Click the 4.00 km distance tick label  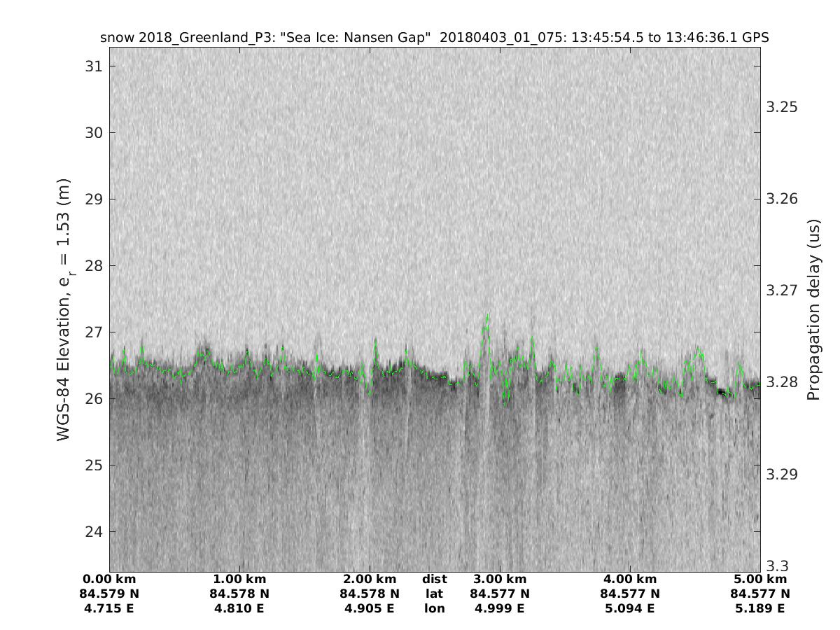tap(630, 580)
